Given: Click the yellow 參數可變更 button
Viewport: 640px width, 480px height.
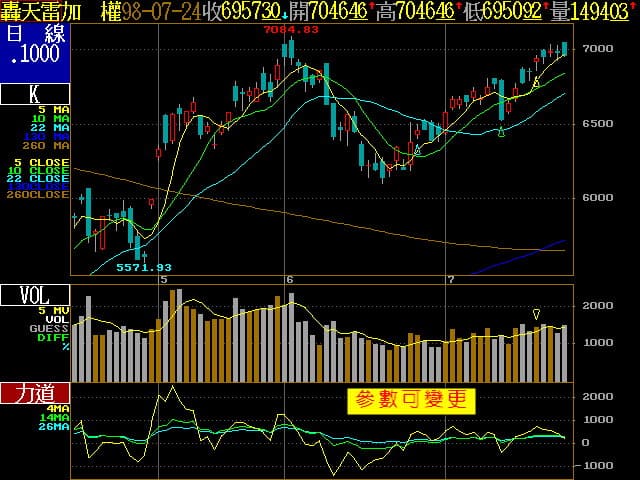Looking at the screenshot, I should [x=411, y=400].
